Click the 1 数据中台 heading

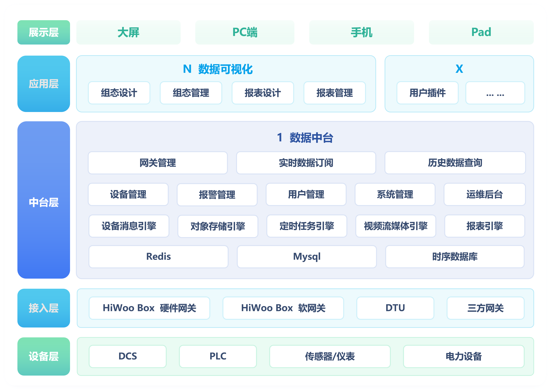[305, 138]
